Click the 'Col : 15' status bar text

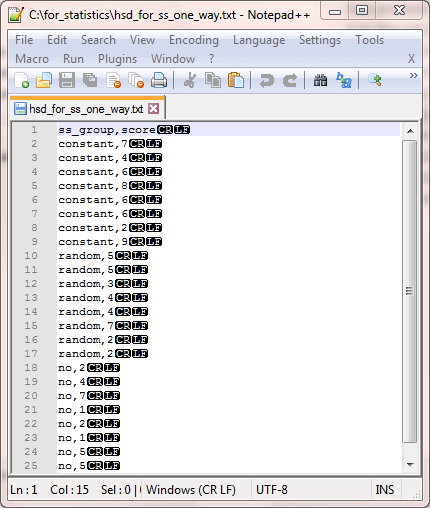pos(69,490)
